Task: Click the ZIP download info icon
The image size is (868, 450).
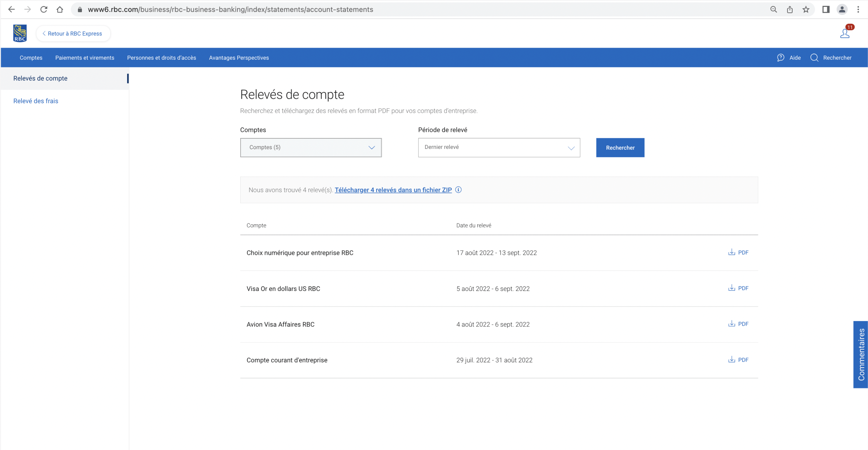Action: tap(458, 190)
